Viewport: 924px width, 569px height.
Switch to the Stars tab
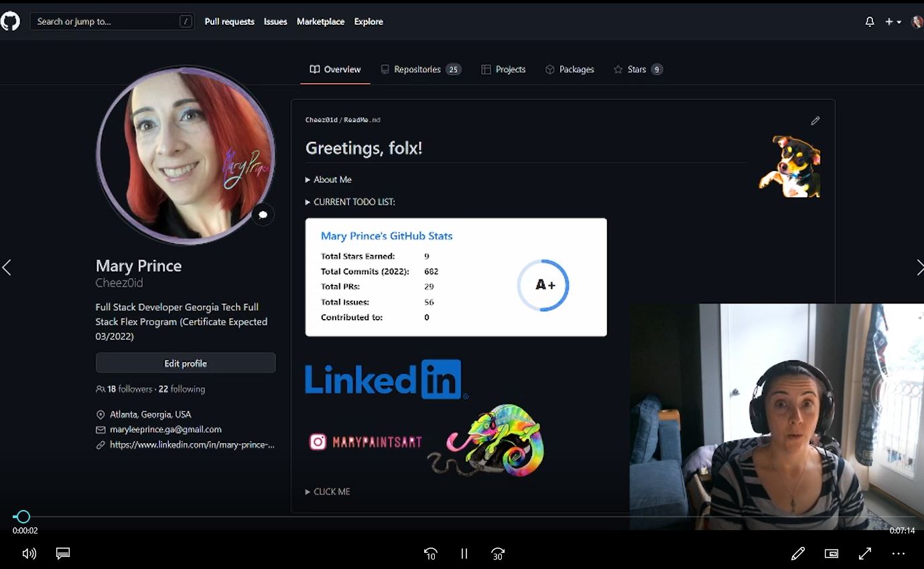[x=638, y=69]
